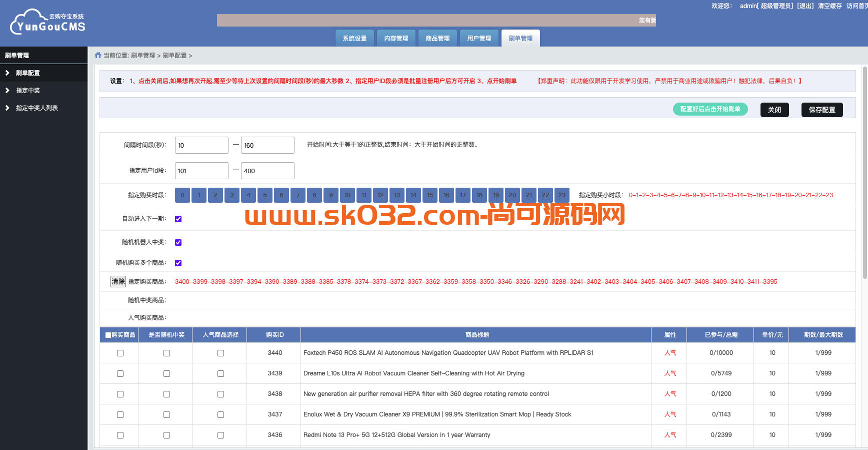
Task: Toggle purchase hour 23 button
Action: click(562, 195)
